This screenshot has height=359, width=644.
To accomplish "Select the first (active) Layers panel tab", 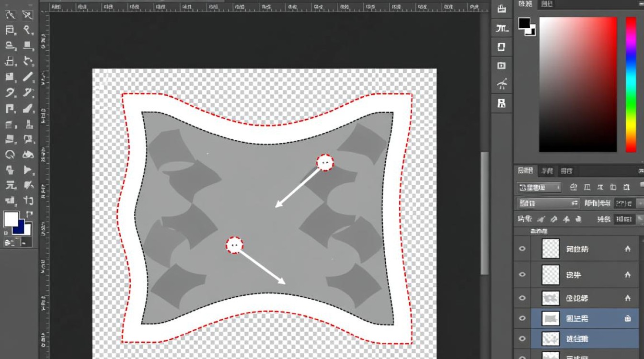I will coord(525,171).
